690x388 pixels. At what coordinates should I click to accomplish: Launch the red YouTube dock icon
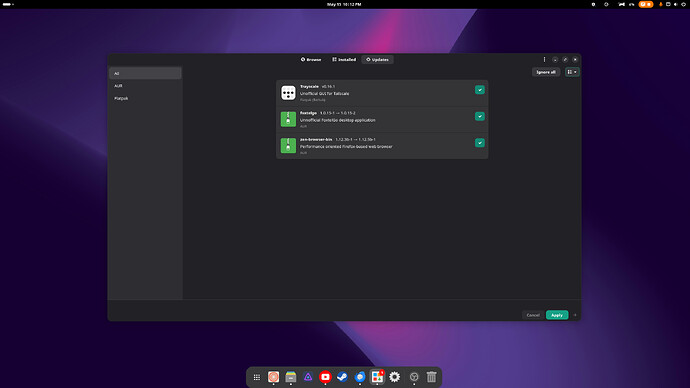pos(325,377)
